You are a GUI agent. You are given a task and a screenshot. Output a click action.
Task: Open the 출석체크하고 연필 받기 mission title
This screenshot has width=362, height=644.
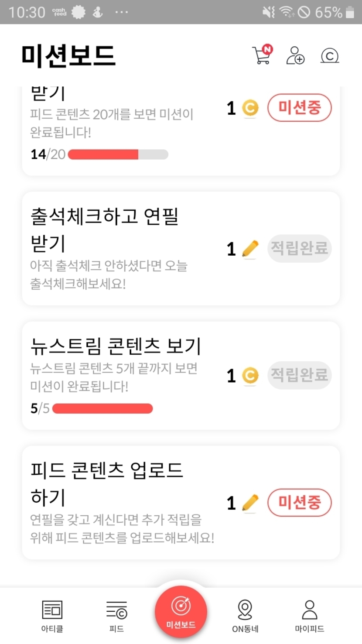(105, 230)
